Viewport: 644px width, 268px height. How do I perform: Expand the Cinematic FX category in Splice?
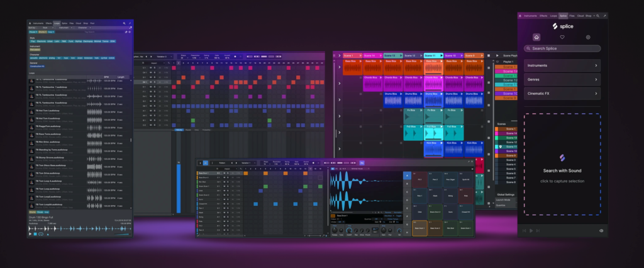pyautogui.click(x=562, y=93)
